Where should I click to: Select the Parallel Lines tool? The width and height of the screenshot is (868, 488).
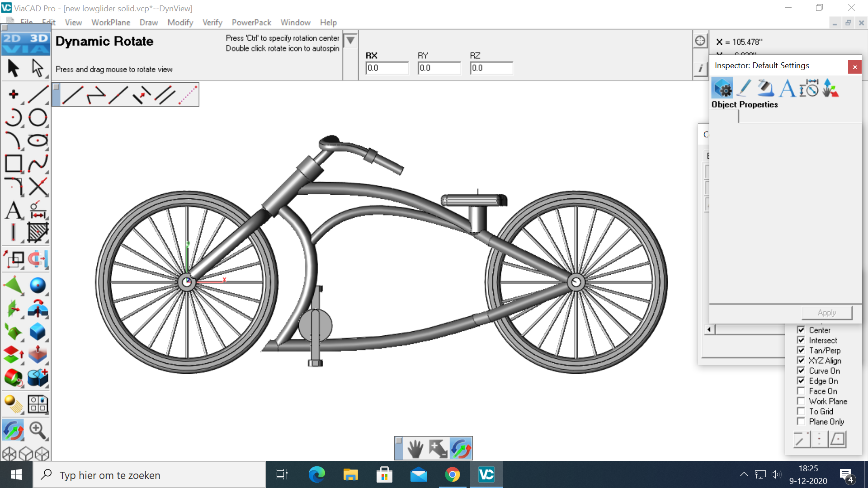(165, 95)
